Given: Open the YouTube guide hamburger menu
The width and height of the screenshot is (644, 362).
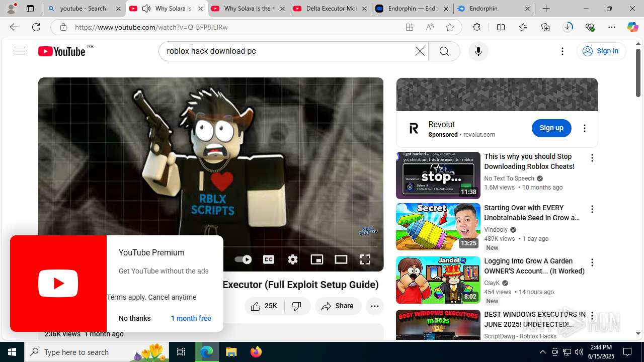Looking at the screenshot, I should click(x=20, y=51).
